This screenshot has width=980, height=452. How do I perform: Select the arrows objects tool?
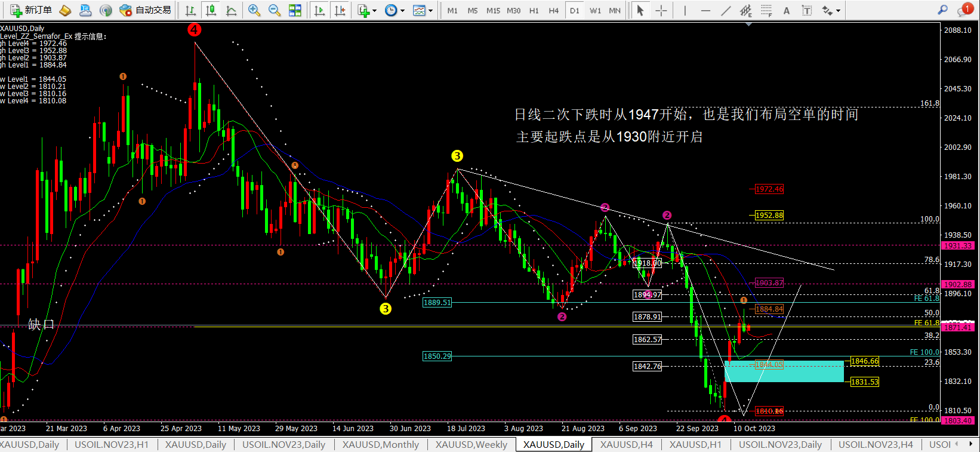[x=827, y=10]
